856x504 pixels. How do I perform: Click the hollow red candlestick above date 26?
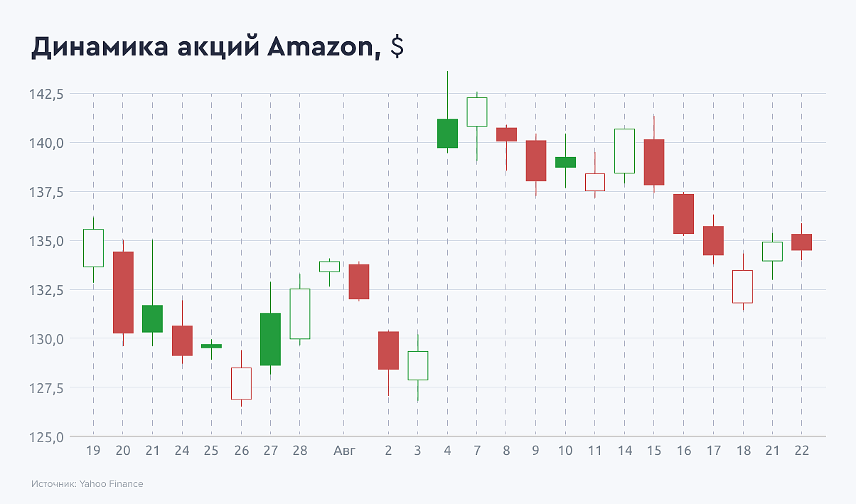(x=241, y=383)
